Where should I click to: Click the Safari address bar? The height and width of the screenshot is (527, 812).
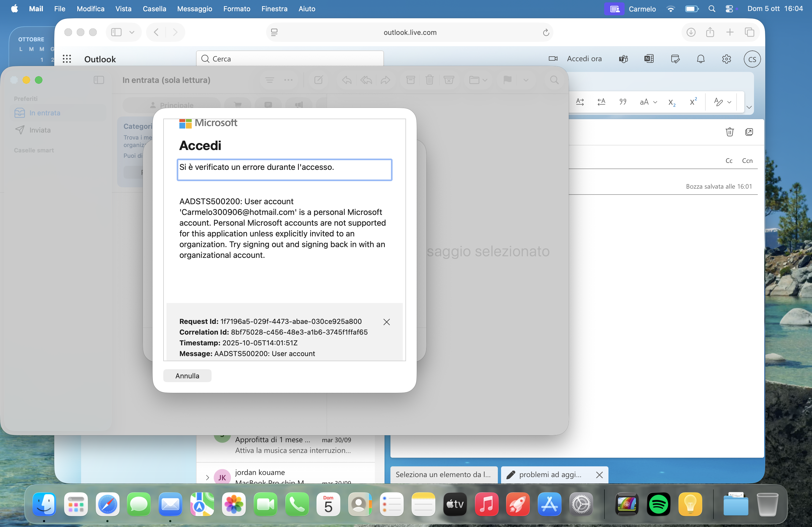pos(409,32)
